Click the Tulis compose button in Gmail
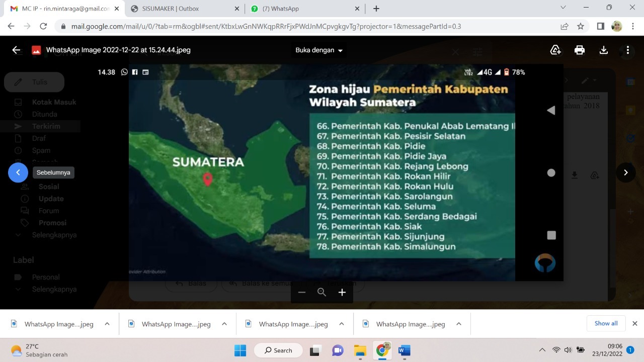 [34, 82]
